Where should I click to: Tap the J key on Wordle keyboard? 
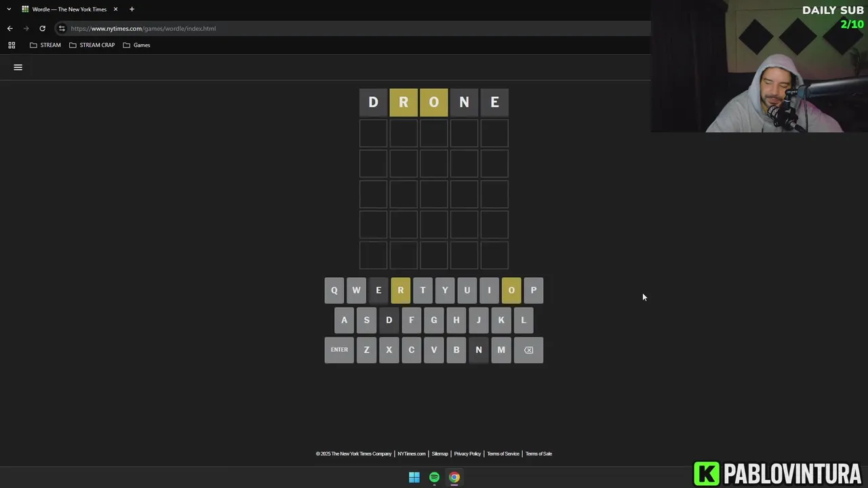tap(479, 320)
